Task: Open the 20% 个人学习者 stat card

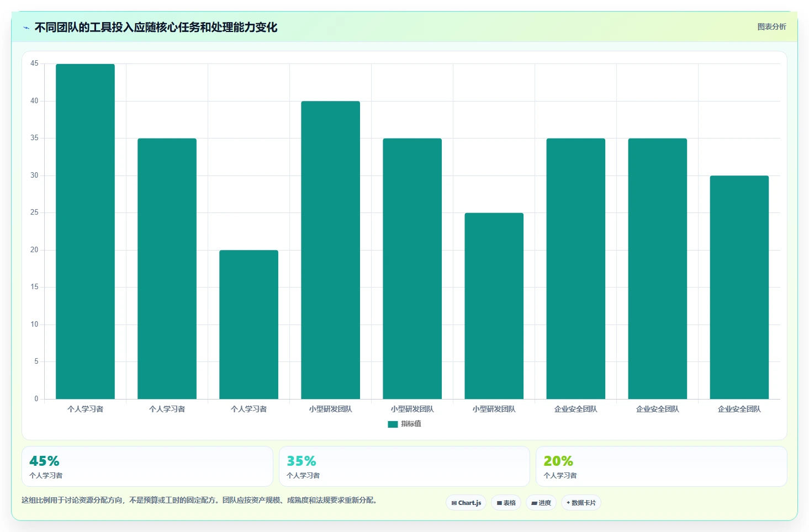Action: (x=662, y=466)
